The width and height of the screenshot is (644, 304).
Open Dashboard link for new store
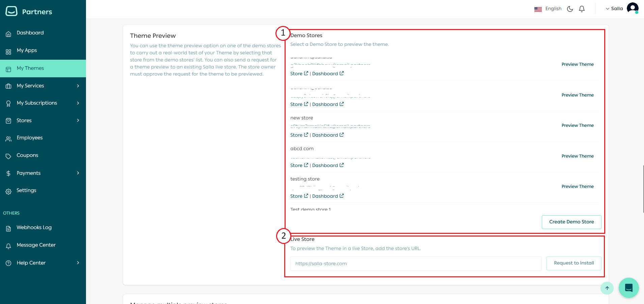[x=325, y=135]
